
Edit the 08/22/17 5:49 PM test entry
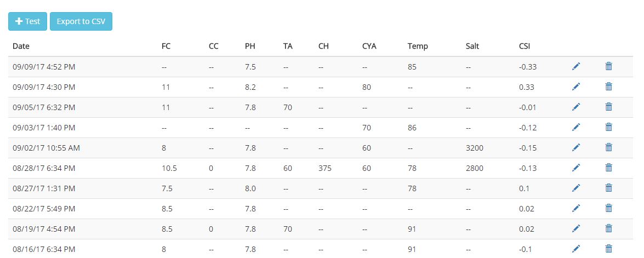tap(576, 208)
